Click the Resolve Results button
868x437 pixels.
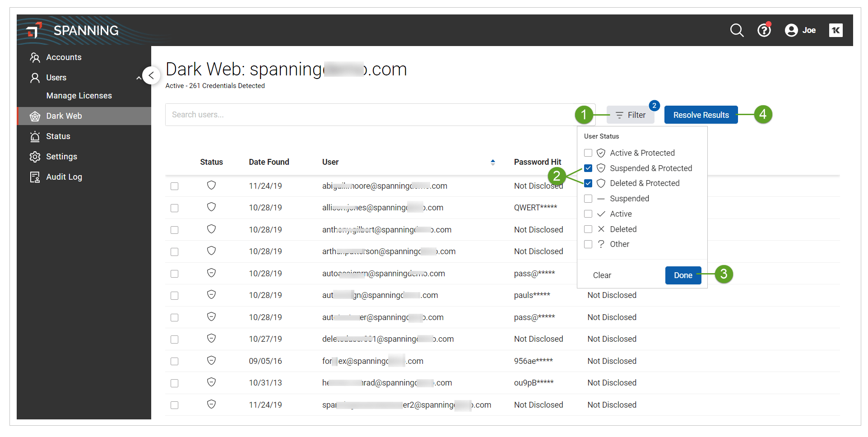pos(701,115)
